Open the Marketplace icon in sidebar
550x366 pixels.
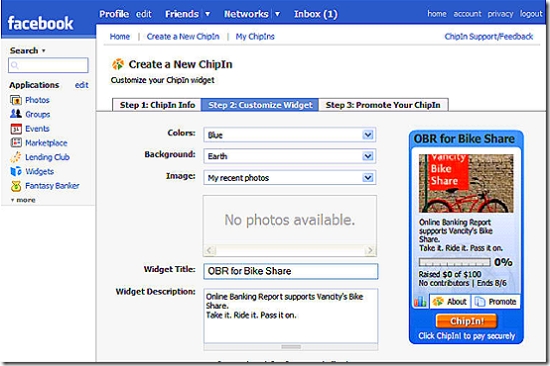click(16, 143)
